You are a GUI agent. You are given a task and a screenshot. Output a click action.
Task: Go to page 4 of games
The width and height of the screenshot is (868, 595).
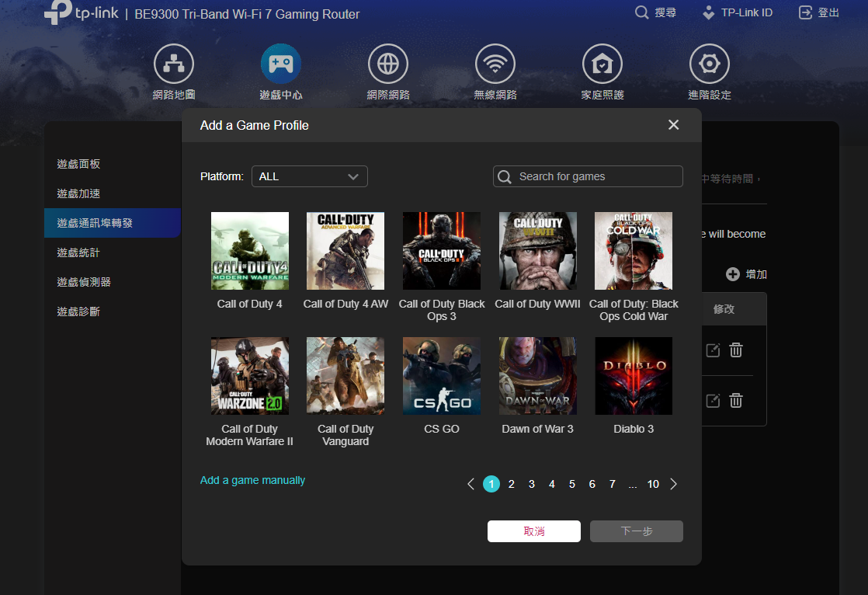[x=552, y=484]
